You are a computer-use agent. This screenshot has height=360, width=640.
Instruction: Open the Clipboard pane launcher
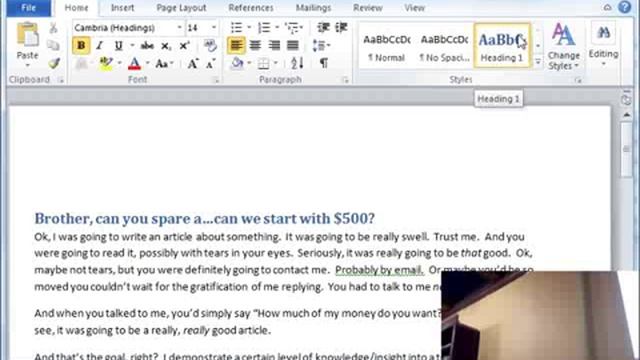[x=61, y=80]
